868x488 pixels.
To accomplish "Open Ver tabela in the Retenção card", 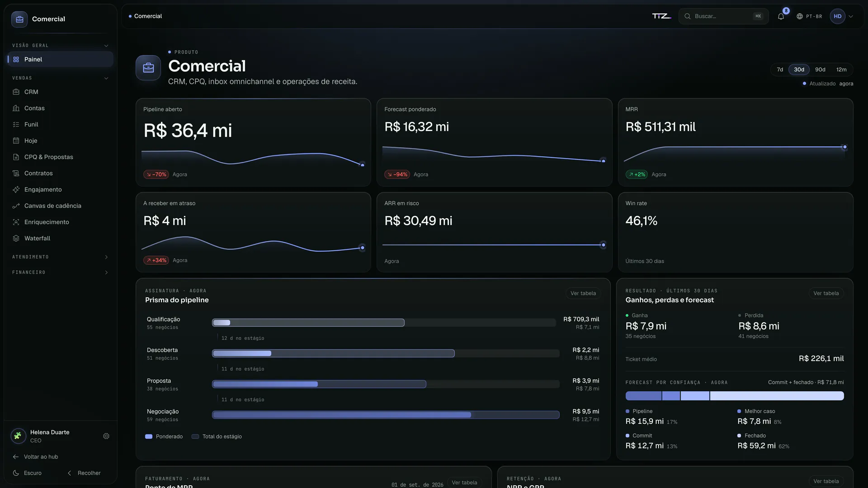I will coord(826,481).
